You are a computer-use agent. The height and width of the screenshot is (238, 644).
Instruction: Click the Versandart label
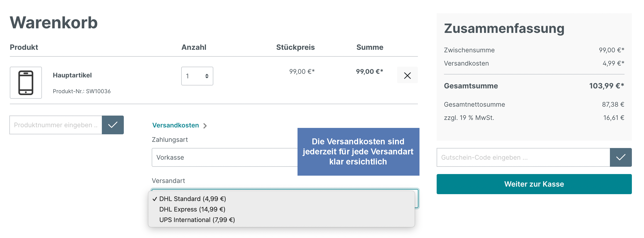click(168, 181)
